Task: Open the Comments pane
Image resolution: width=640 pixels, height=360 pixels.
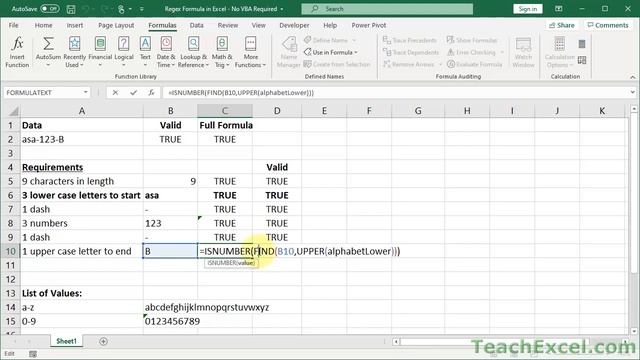Action: click(x=608, y=25)
